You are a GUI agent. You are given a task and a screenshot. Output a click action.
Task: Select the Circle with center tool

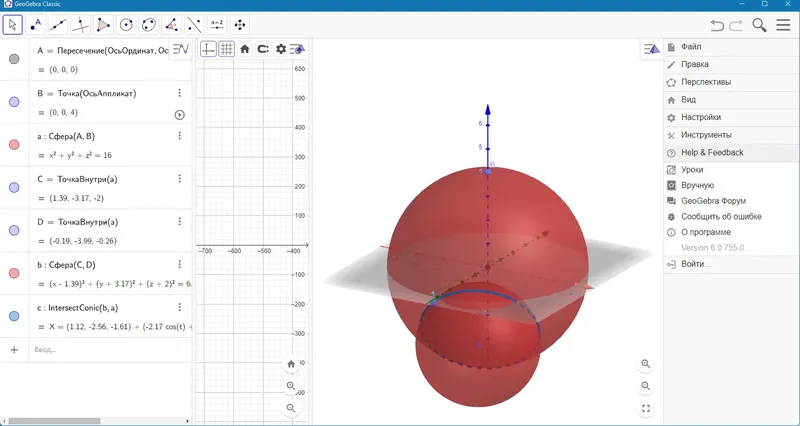coord(127,24)
